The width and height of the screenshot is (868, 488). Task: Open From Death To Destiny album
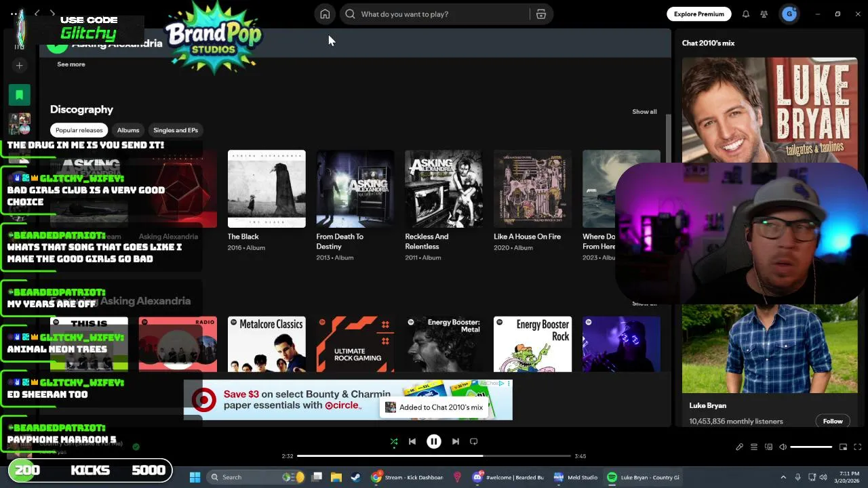pos(355,189)
